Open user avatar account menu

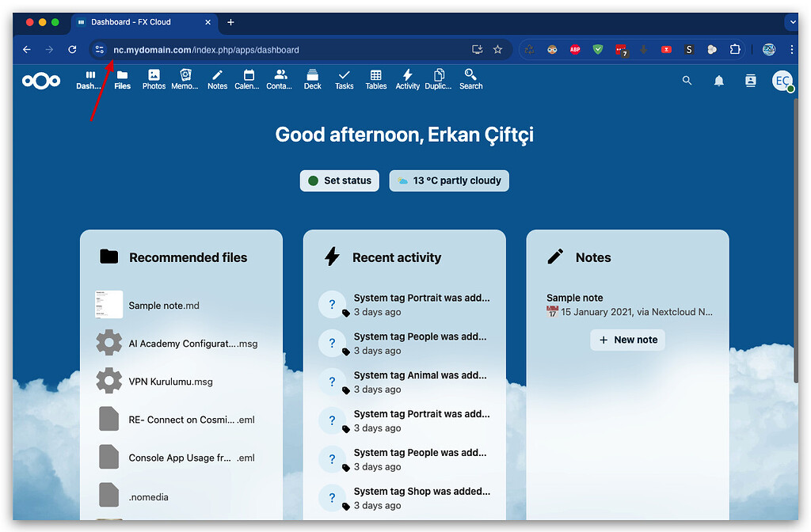tap(782, 81)
